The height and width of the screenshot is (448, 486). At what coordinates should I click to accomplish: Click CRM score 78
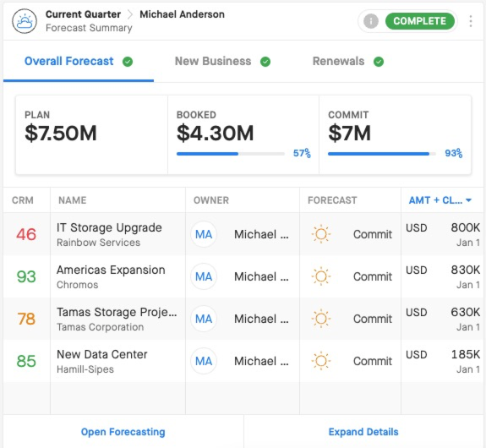click(x=26, y=319)
